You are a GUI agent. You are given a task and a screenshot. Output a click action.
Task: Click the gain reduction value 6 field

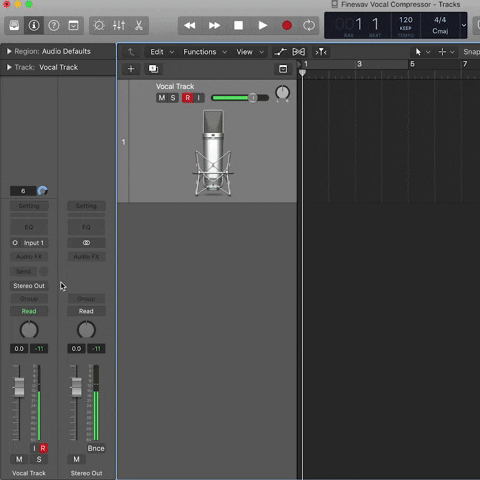23,191
